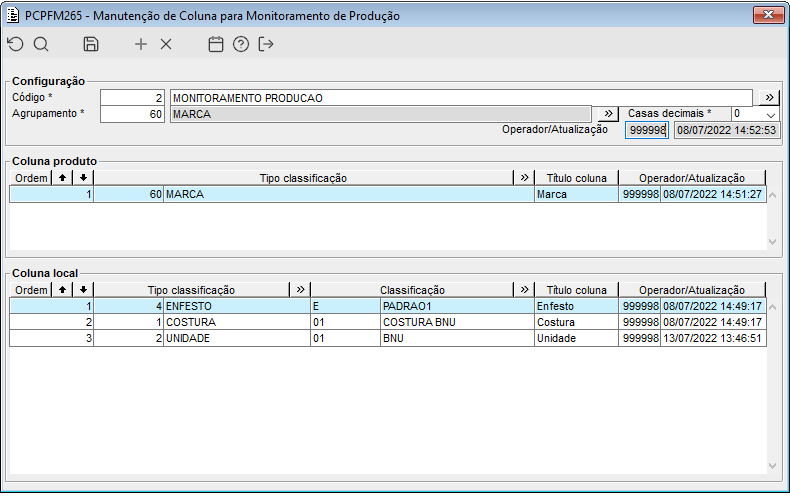Open help question mark icon
790x496 pixels.
tap(241, 44)
